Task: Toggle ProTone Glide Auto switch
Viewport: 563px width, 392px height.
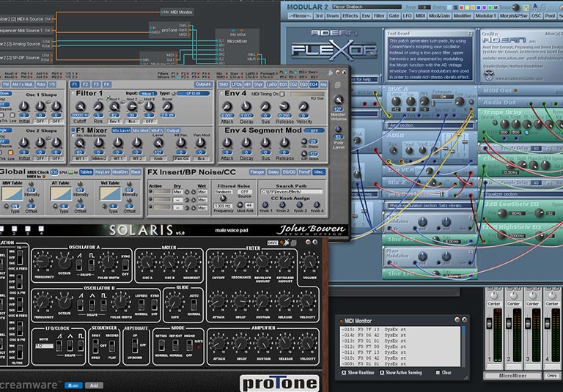Action: tap(194, 304)
